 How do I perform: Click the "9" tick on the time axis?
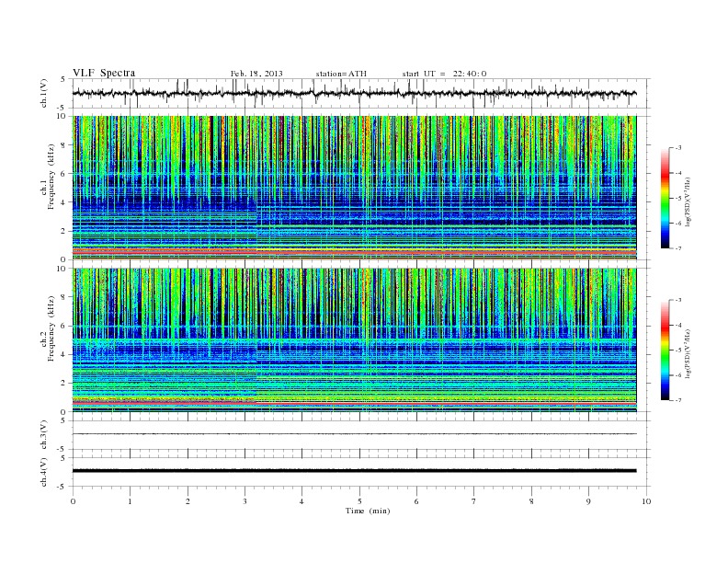[588, 501]
